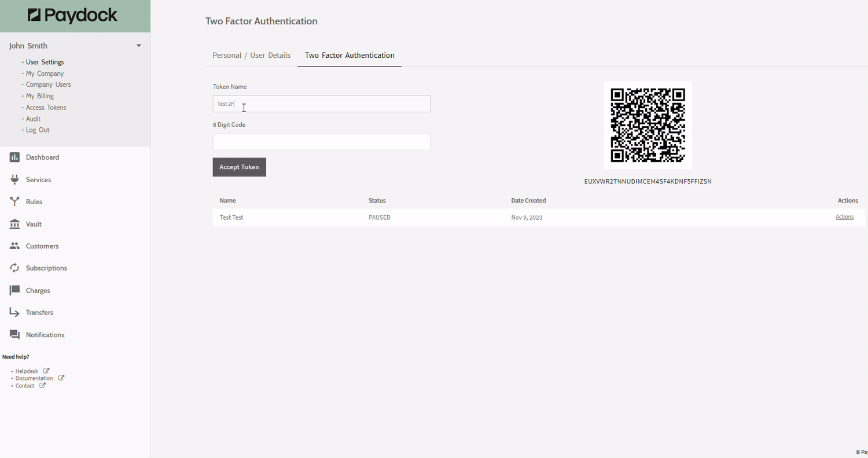868x458 pixels.
Task: Click the Rules branching icon
Action: pyautogui.click(x=14, y=202)
